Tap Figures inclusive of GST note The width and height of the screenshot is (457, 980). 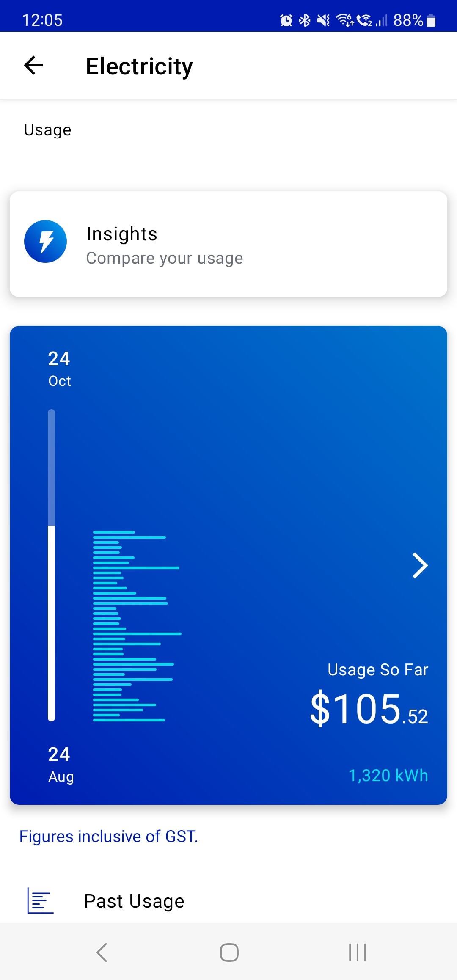coord(109,837)
